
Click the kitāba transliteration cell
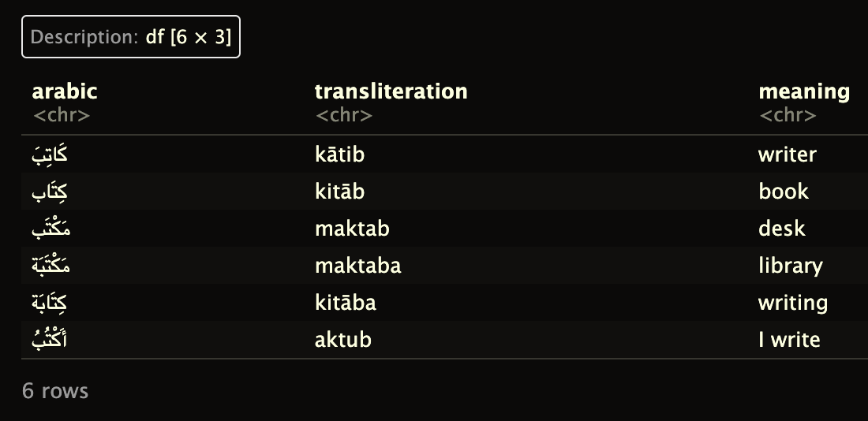346,303
